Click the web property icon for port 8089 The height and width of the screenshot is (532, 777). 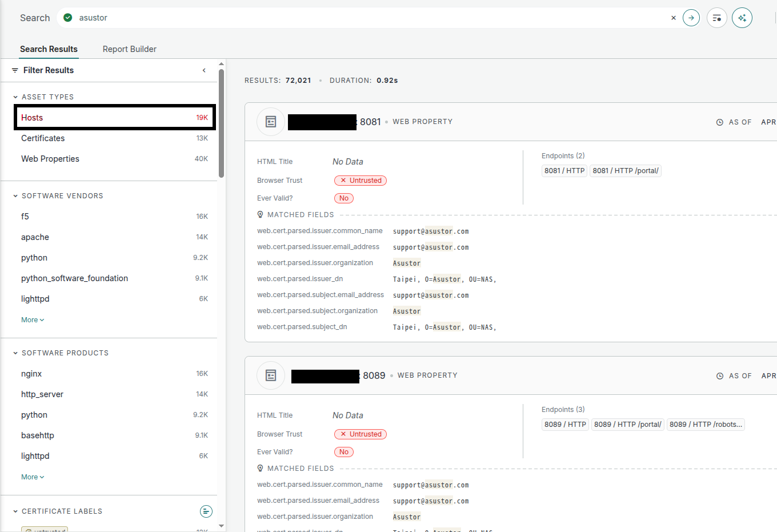271,375
